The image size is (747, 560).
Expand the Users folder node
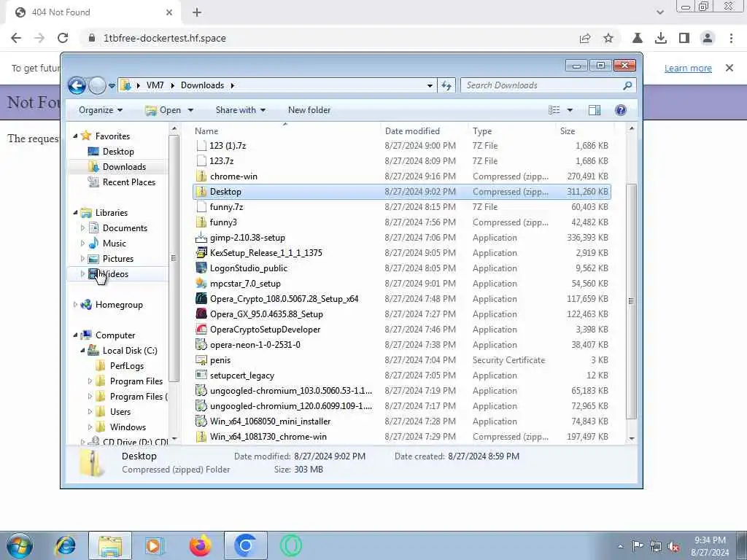coord(90,412)
